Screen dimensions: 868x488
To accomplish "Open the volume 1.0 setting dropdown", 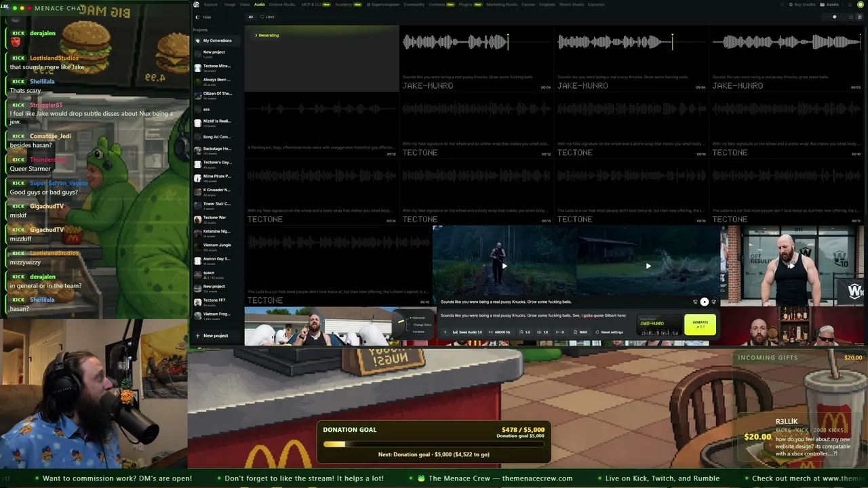I will click(x=542, y=332).
